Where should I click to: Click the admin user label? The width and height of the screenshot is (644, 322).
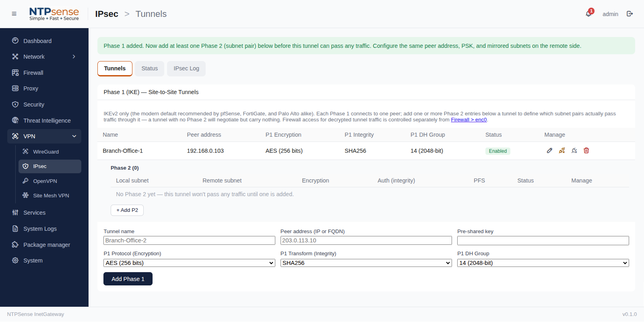(610, 14)
